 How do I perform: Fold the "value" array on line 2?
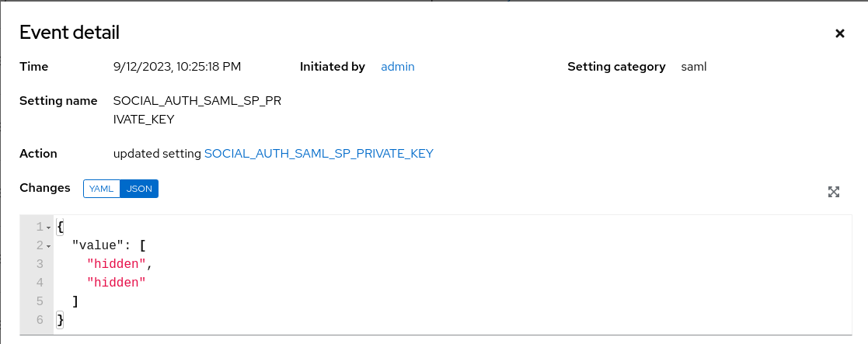(48, 246)
